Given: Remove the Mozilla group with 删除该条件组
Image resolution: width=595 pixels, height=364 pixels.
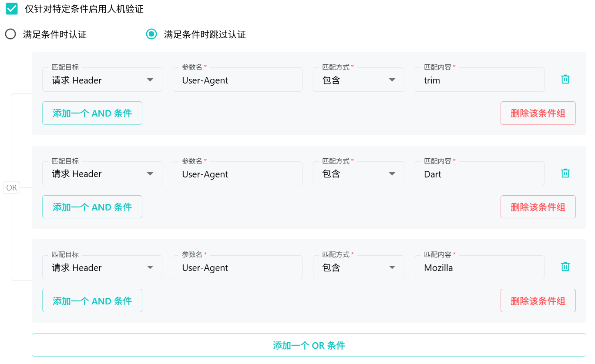Looking at the screenshot, I should (x=538, y=301).
